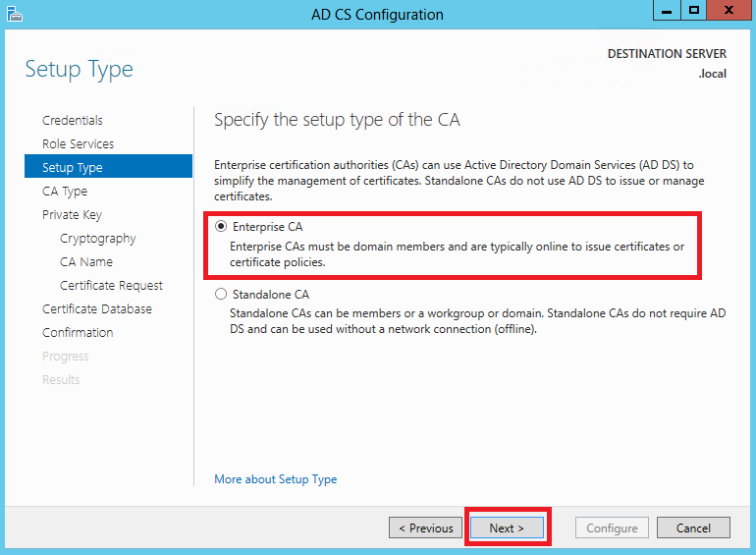756x555 pixels.
Task: Open the Cryptography sub-step
Action: coord(97,239)
